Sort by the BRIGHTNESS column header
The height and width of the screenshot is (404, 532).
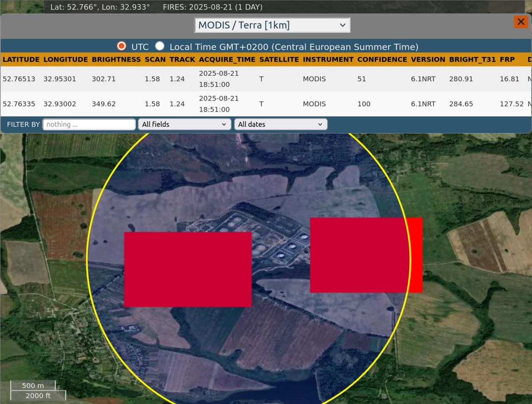[116, 59]
